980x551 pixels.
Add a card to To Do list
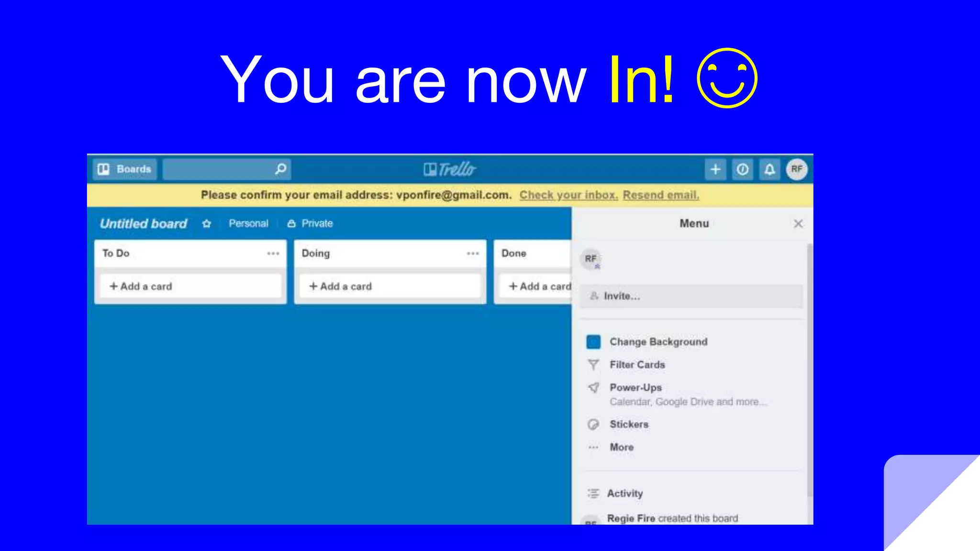click(x=190, y=287)
